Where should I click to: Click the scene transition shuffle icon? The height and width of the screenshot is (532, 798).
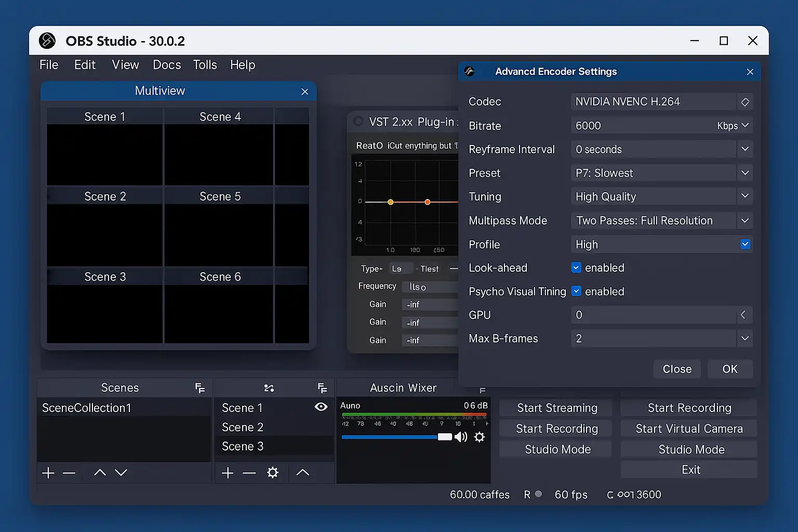click(269, 388)
